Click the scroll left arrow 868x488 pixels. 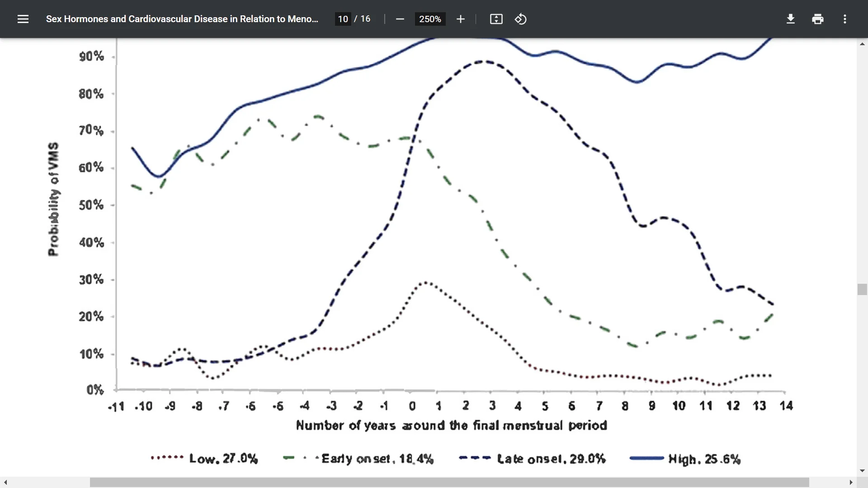[5, 482]
